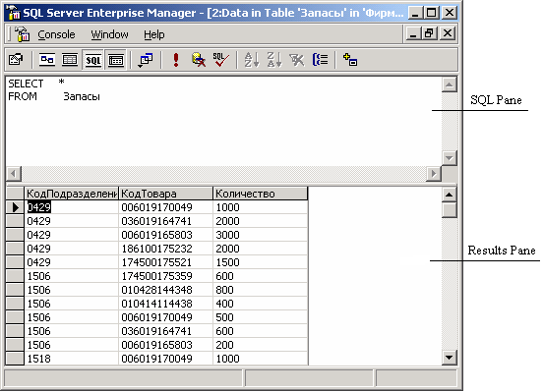Toggle Show Diagram Pane icon
This screenshot has height=392, width=543.
[47, 60]
